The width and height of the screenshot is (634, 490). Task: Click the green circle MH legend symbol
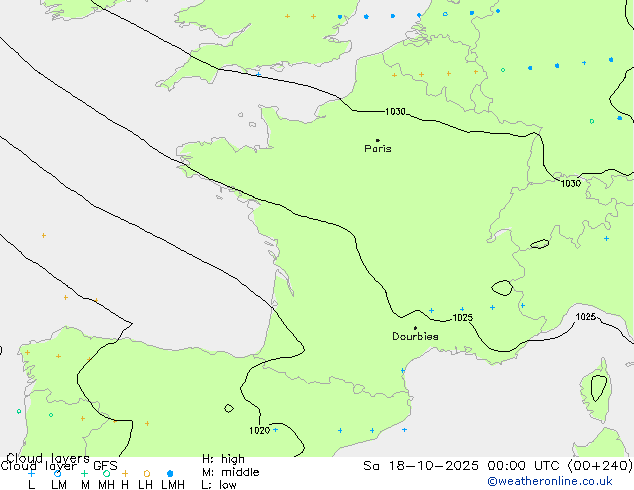pyautogui.click(x=106, y=473)
